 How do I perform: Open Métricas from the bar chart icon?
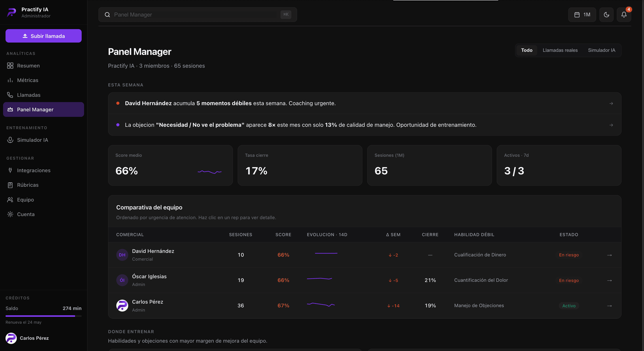[x=10, y=80]
